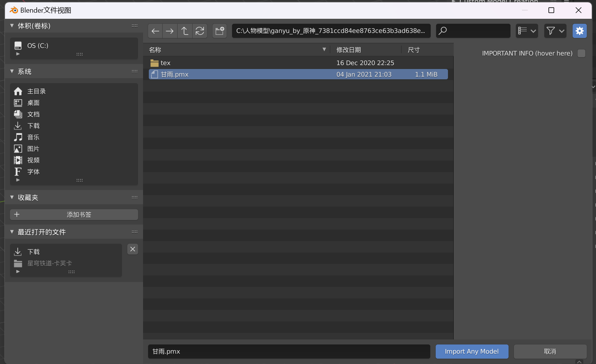Click the 04 Jan 2021 21:03 date
This screenshot has height=364, width=596.
364,74
